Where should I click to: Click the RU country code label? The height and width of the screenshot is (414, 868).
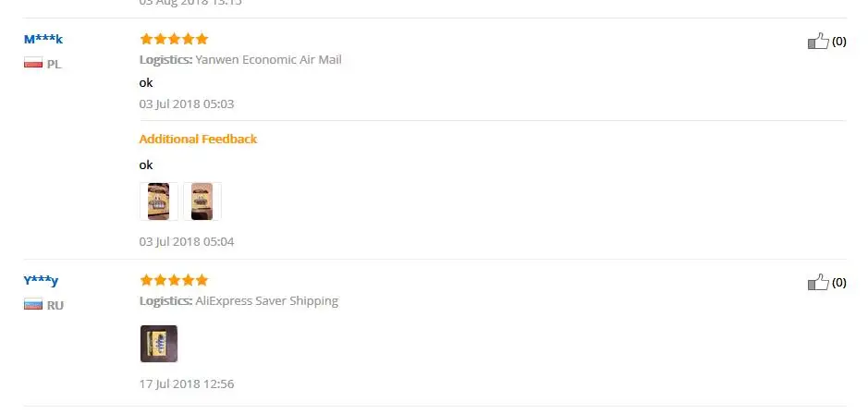coord(55,306)
